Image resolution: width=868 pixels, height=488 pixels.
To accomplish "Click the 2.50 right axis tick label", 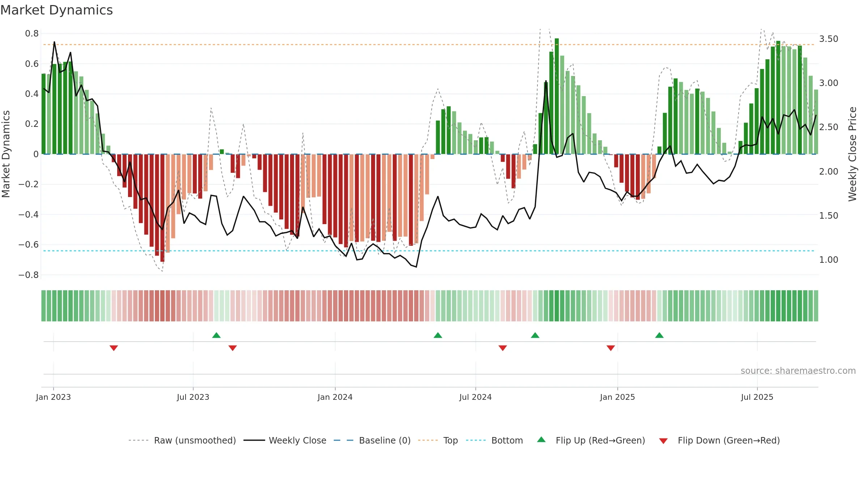I will point(829,127).
